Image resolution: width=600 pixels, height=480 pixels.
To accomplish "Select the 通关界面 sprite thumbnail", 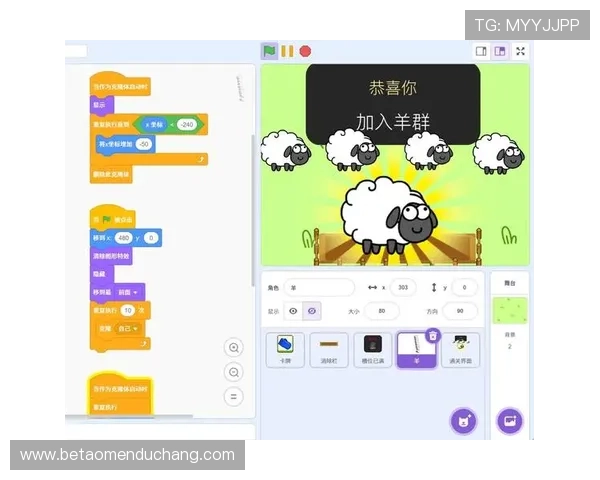I will (460, 350).
